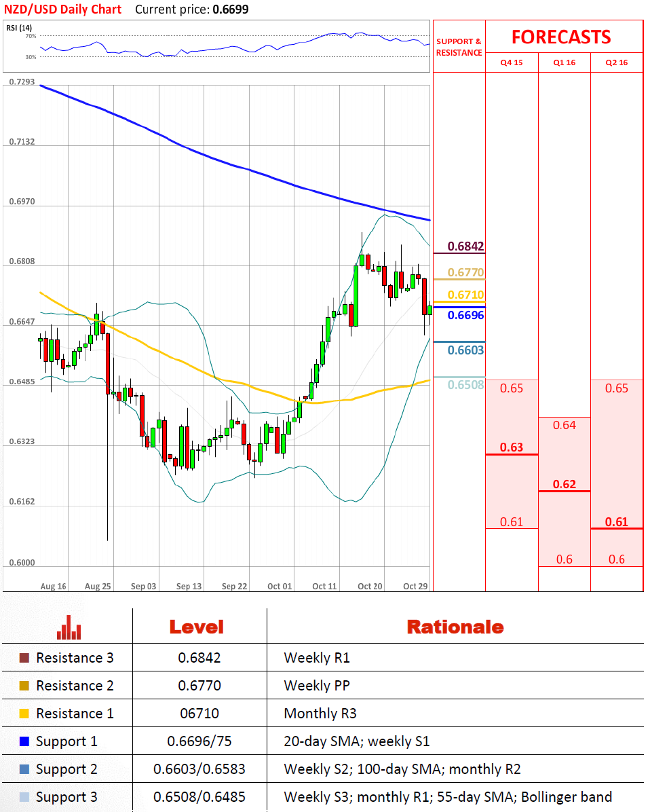Click the Oct 20 date axis label
The height and width of the screenshot is (812, 650).
(370, 586)
